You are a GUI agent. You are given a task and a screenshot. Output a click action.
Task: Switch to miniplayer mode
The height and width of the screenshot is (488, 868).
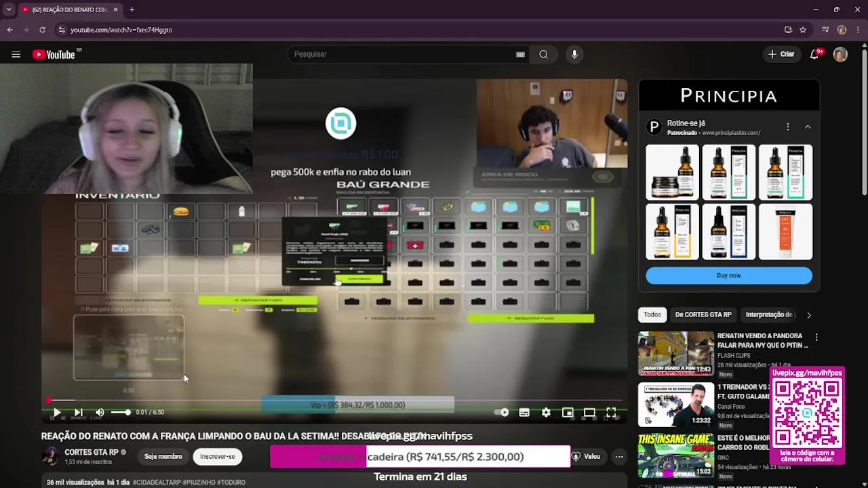pos(568,412)
